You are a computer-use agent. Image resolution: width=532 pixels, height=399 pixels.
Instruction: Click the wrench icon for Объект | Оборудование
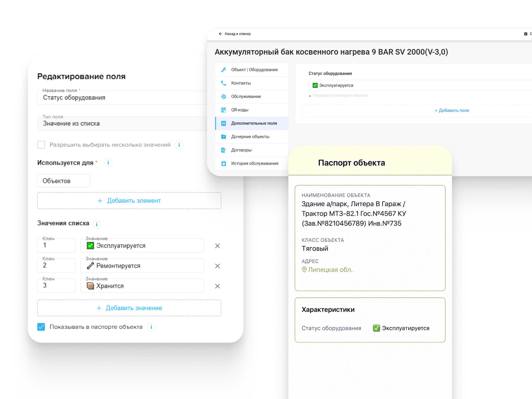tap(224, 70)
